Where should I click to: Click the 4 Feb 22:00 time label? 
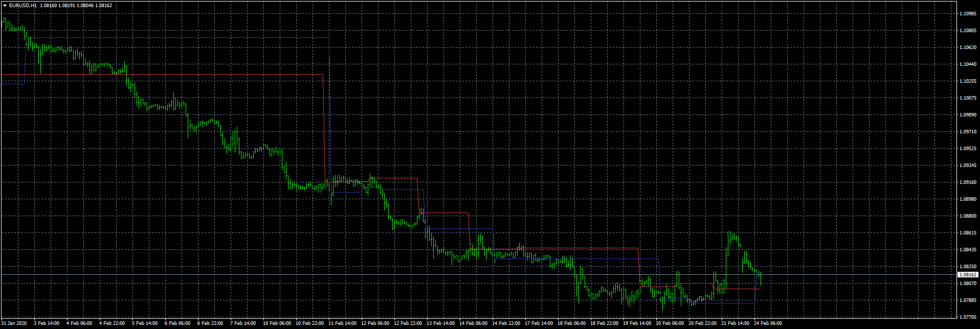pos(112,323)
